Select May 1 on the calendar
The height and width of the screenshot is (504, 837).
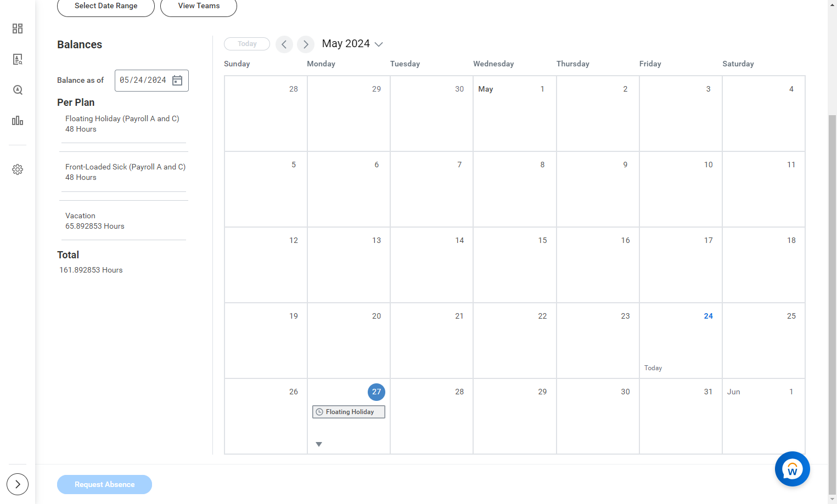point(514,114)
